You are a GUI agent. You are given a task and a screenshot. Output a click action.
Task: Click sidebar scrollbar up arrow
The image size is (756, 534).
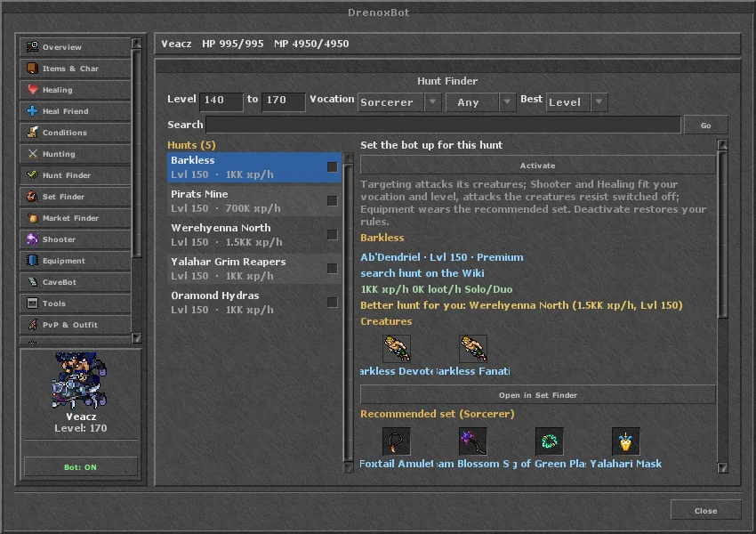pyautogui.click(x=137, y=44)
